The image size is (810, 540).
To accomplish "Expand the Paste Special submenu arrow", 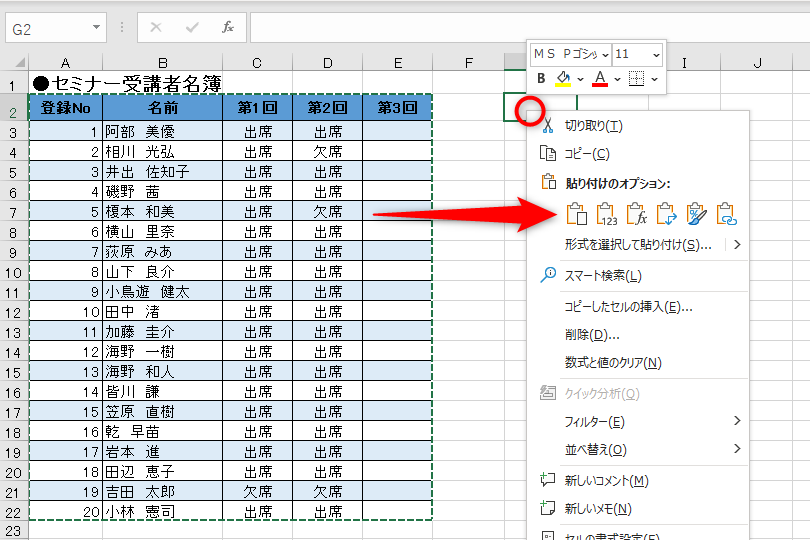I will (738, 244).
